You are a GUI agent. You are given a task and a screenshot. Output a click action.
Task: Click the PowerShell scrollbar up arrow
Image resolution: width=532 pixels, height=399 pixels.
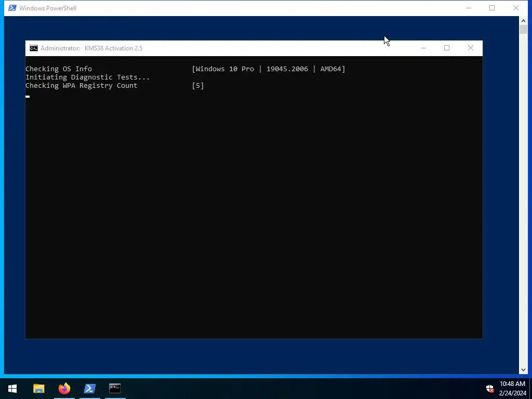[x=523, y=21]
